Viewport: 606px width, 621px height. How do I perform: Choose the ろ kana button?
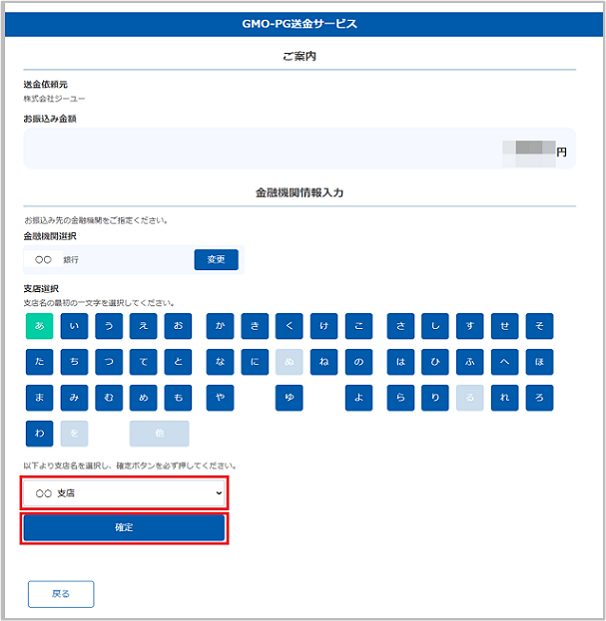click(539, 398)
